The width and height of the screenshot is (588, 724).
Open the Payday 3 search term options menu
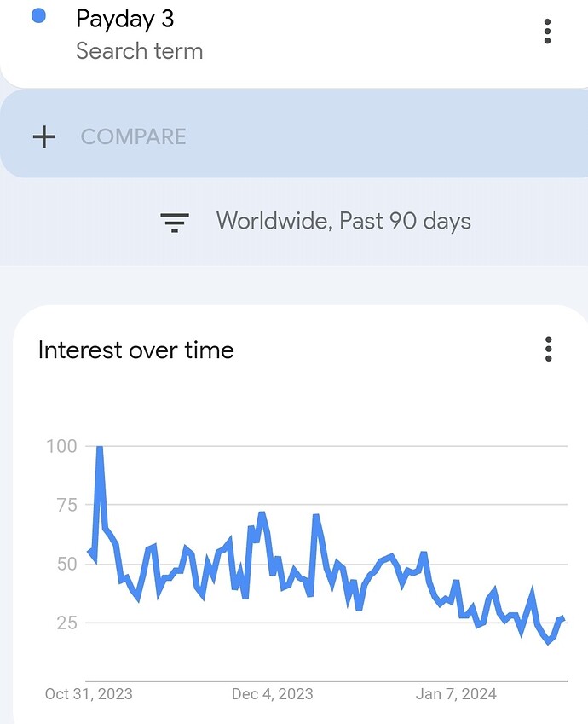pos(547,32)
